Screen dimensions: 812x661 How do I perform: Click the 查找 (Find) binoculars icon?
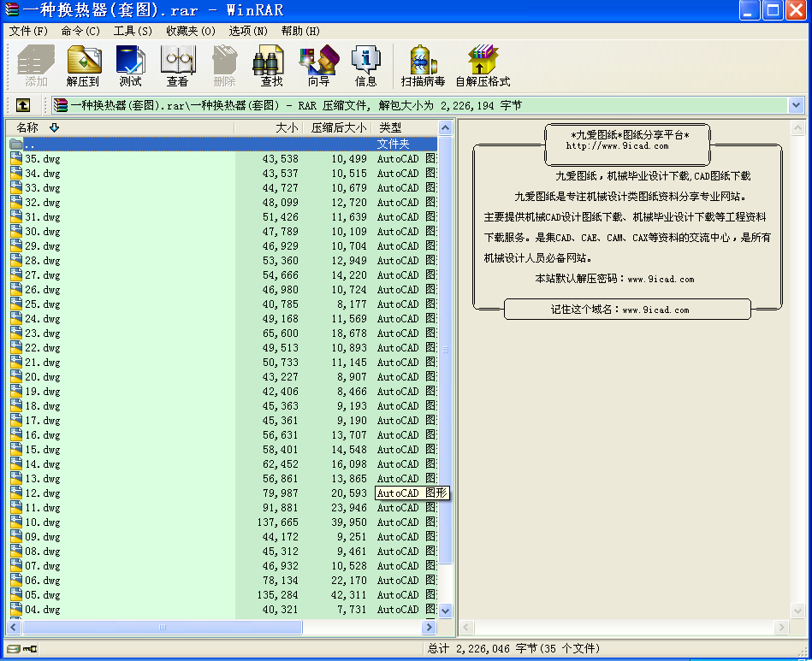271,66
